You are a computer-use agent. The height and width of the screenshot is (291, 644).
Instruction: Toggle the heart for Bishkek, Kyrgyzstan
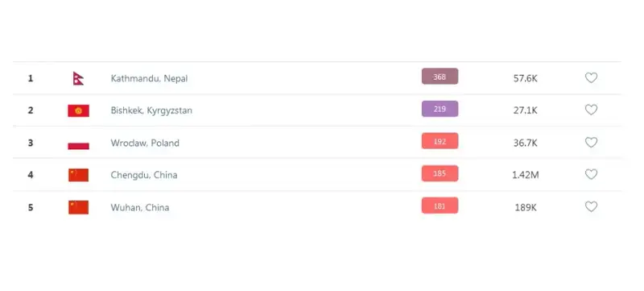point(591,110)
